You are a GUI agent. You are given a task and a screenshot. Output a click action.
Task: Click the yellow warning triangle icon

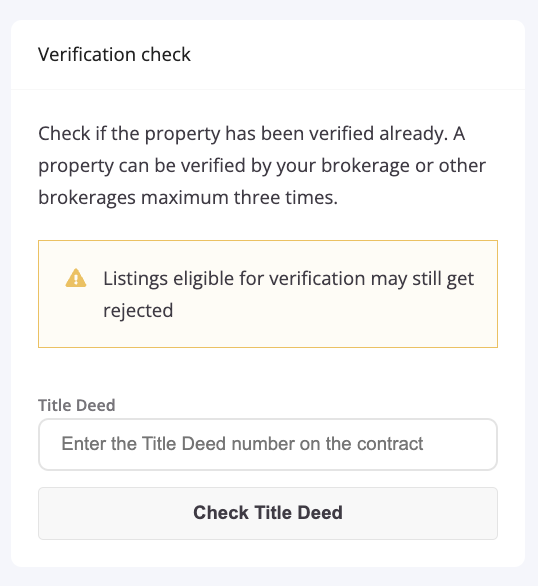coord(76,278)
